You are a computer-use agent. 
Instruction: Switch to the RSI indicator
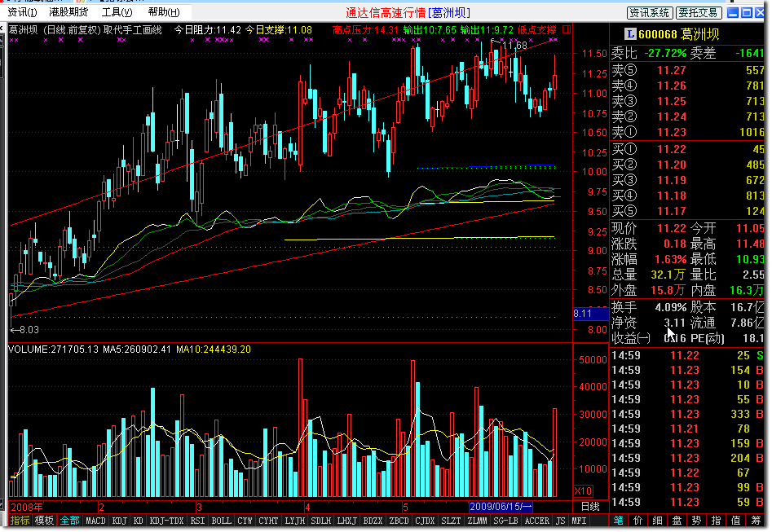197,521
